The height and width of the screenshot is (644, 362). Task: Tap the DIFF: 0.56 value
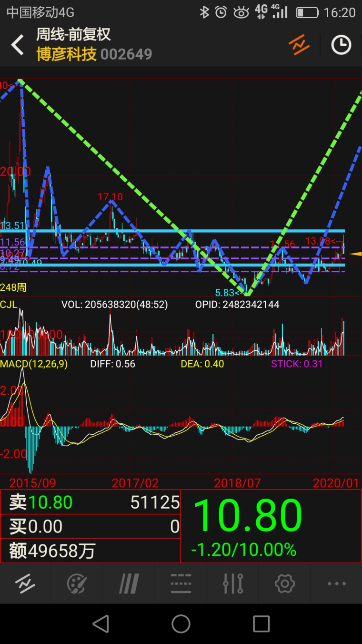coord(113,364)
